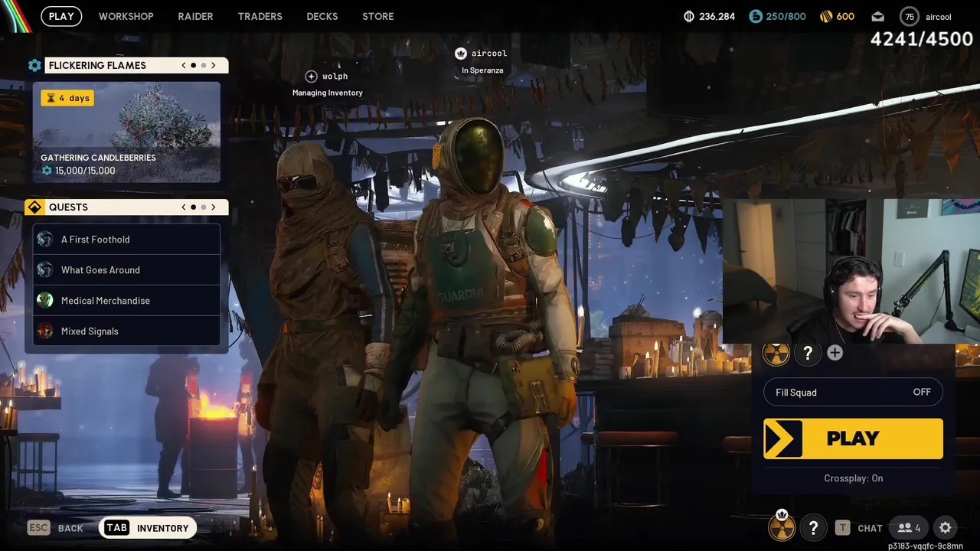This screenshot has height=551, width=980.
Task: Open the Mixed Signals quest
Action: [x=126, y=331]
